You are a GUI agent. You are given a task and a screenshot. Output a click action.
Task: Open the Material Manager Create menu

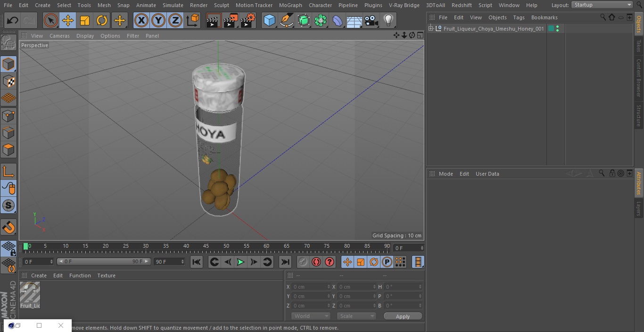click(x=39, y=275)
